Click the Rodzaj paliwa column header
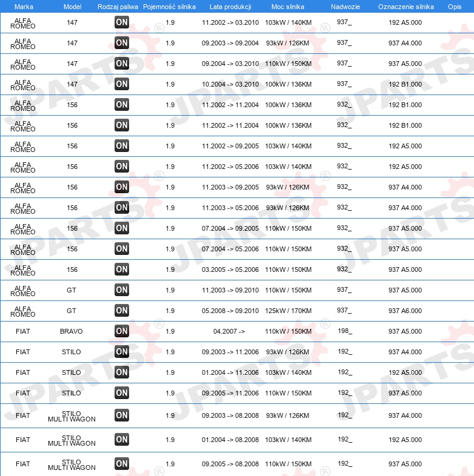 click(x=118, y=7)
